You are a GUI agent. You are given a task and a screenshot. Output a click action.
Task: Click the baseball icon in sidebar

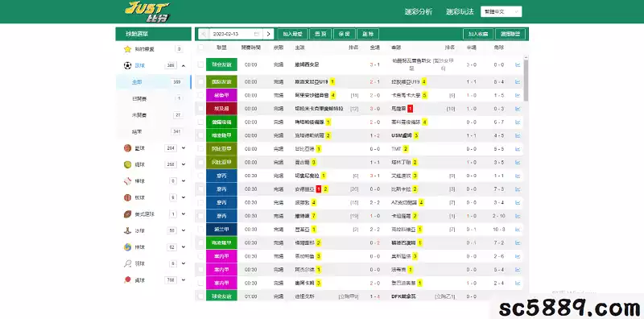127,181
